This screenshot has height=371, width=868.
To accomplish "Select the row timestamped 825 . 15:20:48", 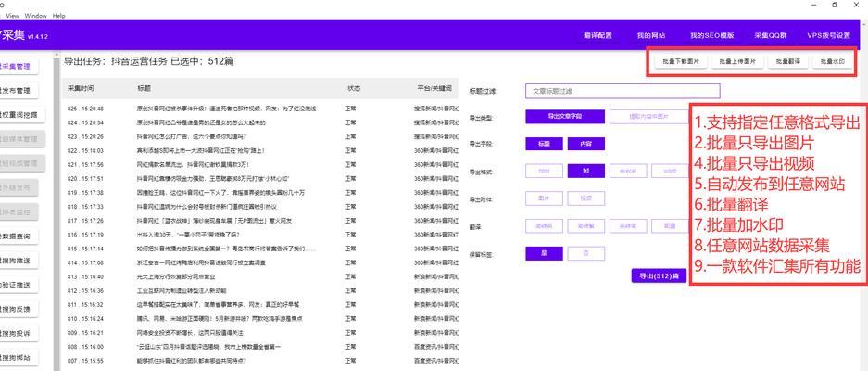I will (x=260, y=109).
